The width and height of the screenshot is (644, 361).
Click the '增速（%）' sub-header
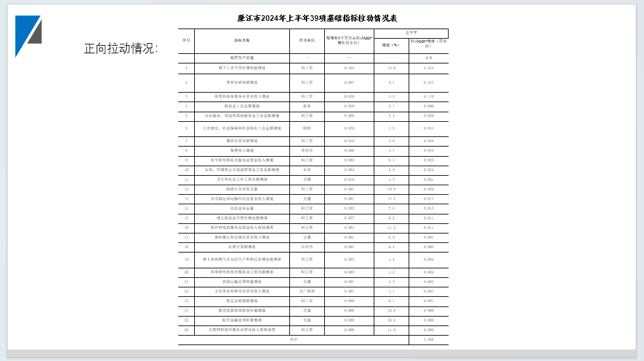[391, 45]
